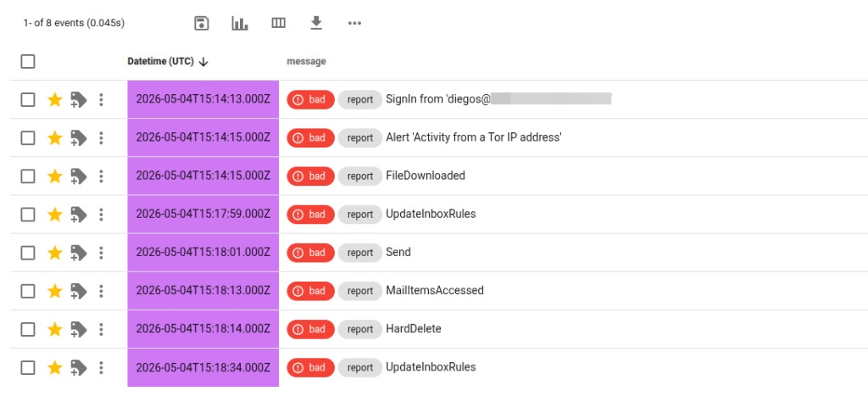Open the three-dot menu on the HardDelete row

point(101,329)
